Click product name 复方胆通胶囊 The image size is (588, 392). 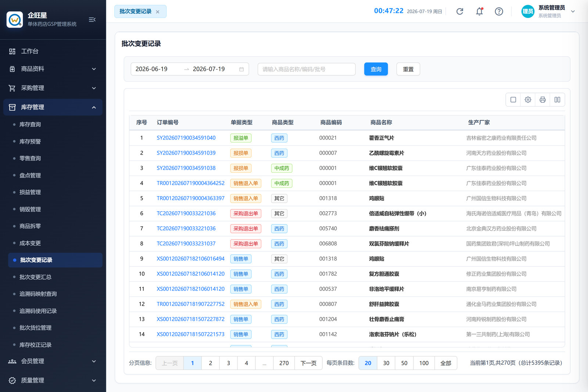coord(384,274)
